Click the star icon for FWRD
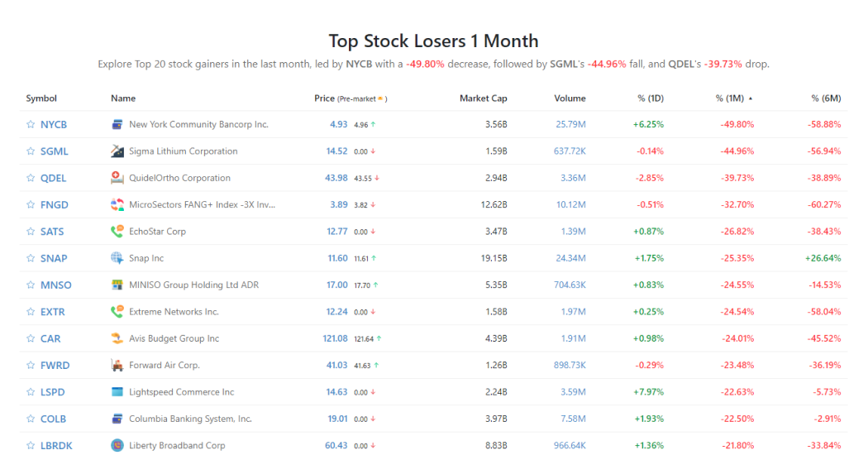The image size is (868, 455). click(31, 365)
